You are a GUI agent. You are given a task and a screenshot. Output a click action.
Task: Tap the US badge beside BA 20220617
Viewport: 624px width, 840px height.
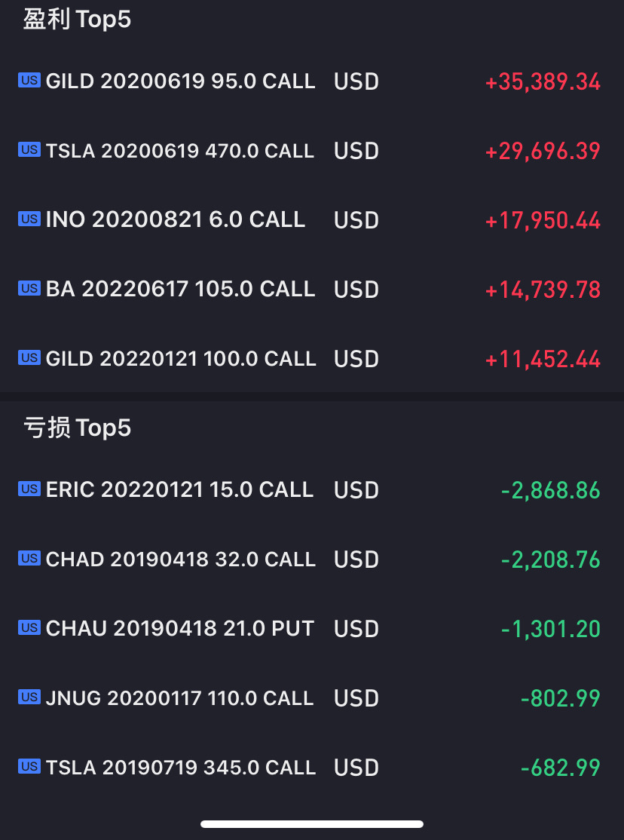29,288
